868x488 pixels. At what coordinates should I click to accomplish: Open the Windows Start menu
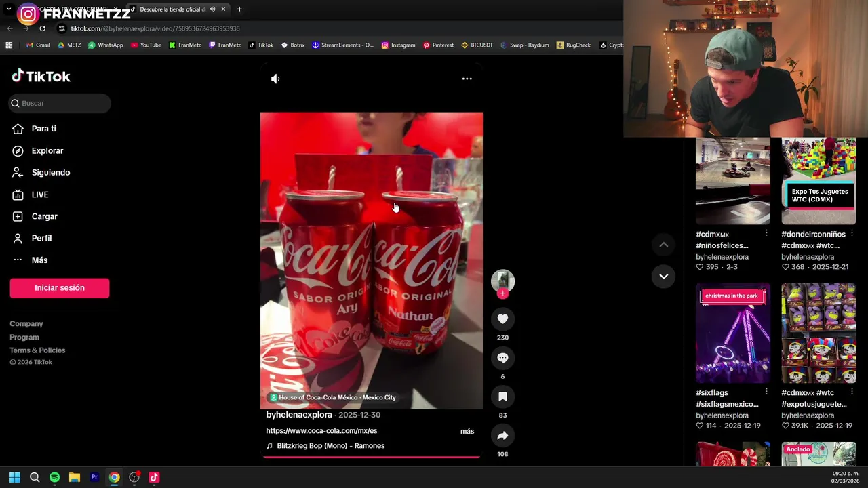(14, 477)
